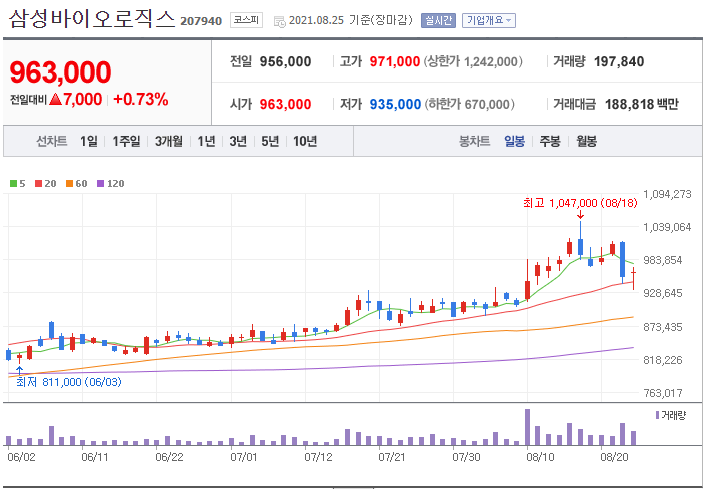Click the 07/12 date axis label

[318, 458]
